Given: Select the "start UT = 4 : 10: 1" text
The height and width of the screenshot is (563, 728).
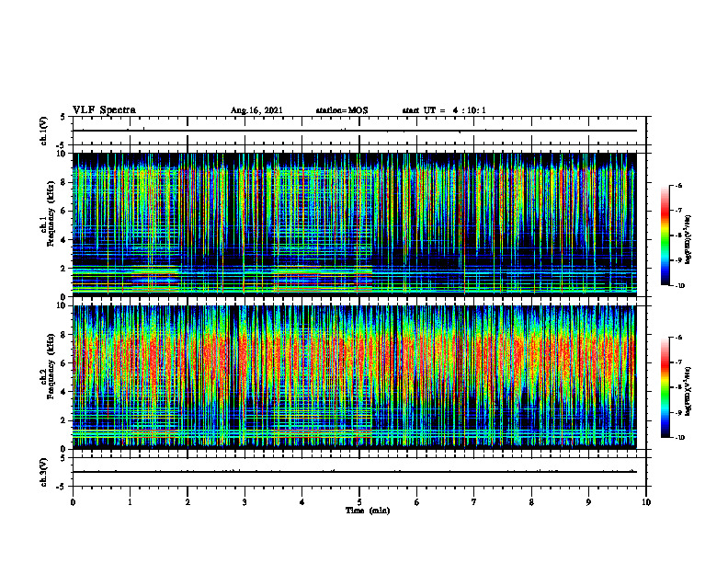Looking at the screenshot, I should click(x=444, y=110).
